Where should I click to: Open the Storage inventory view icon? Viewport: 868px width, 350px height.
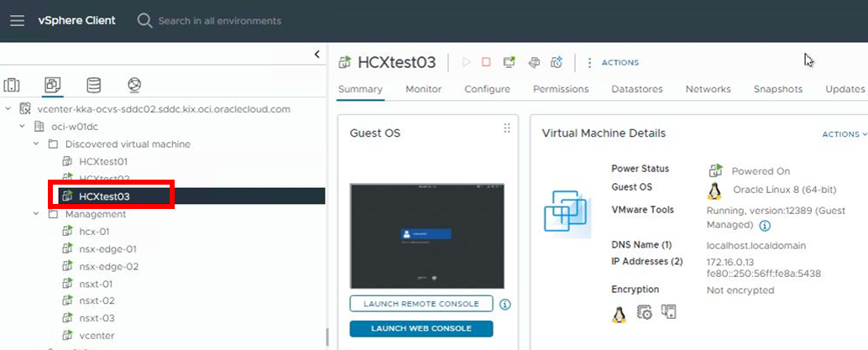(x=94, y=85)
